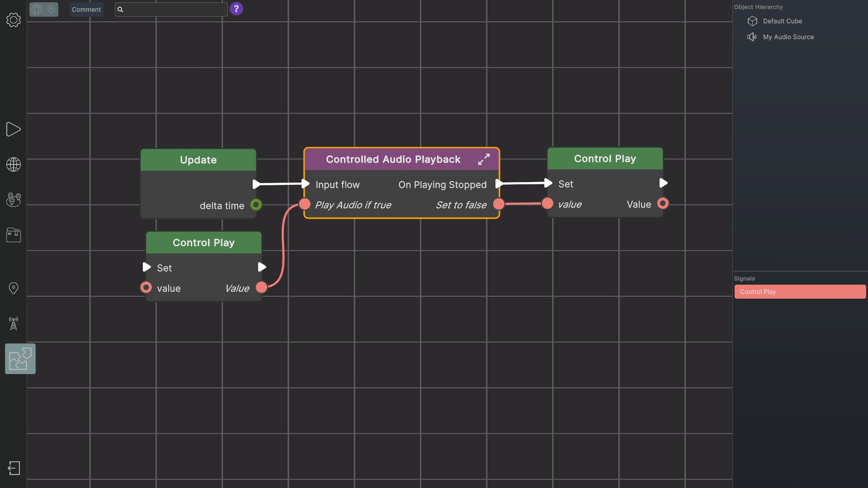Click the Play Audio if true input port
The width and height of the screenshot is (868, 488).
305,204
